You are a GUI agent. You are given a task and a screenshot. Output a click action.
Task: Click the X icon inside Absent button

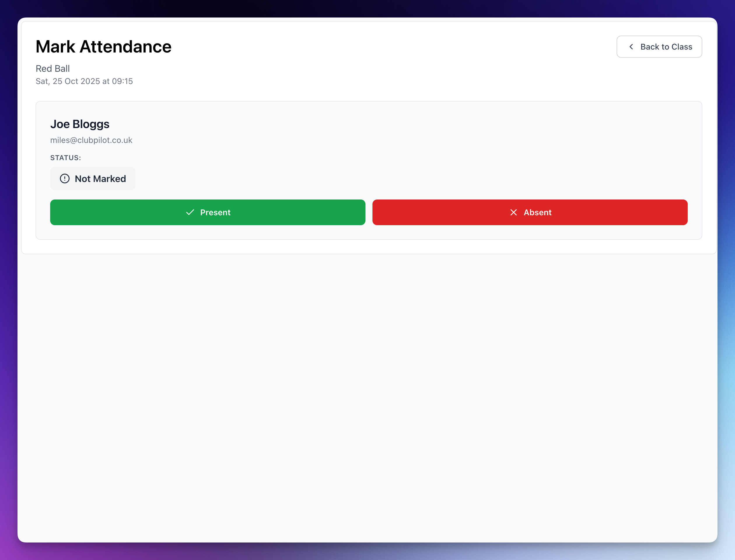tap(513, 212)
